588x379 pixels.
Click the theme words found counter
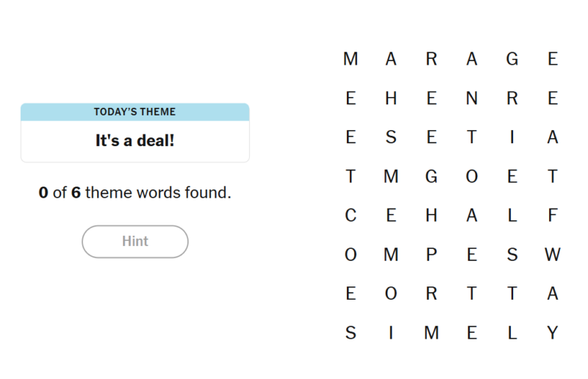click(135, 192)
